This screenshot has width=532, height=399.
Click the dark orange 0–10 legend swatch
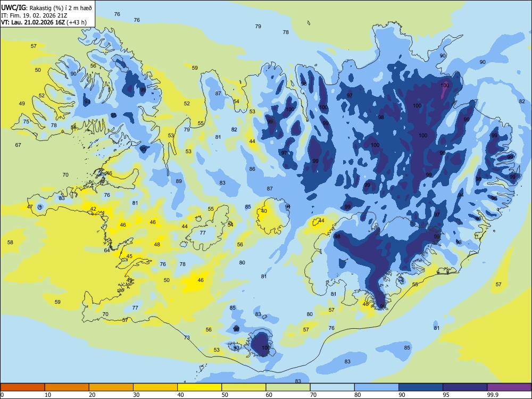(23, 387)
